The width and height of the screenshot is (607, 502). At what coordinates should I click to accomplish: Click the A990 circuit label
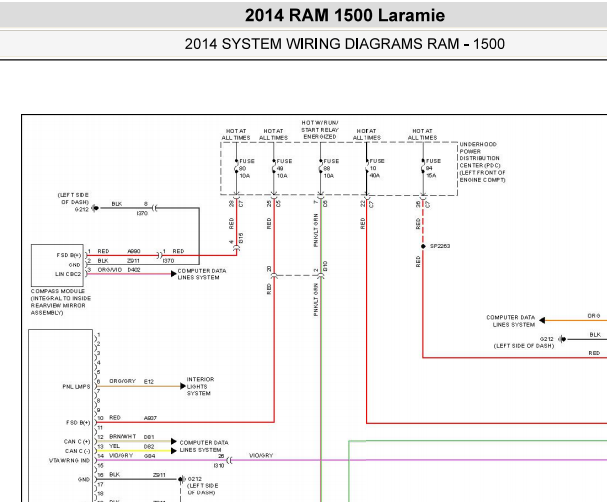pyautogui.click(x=134, y=251)
